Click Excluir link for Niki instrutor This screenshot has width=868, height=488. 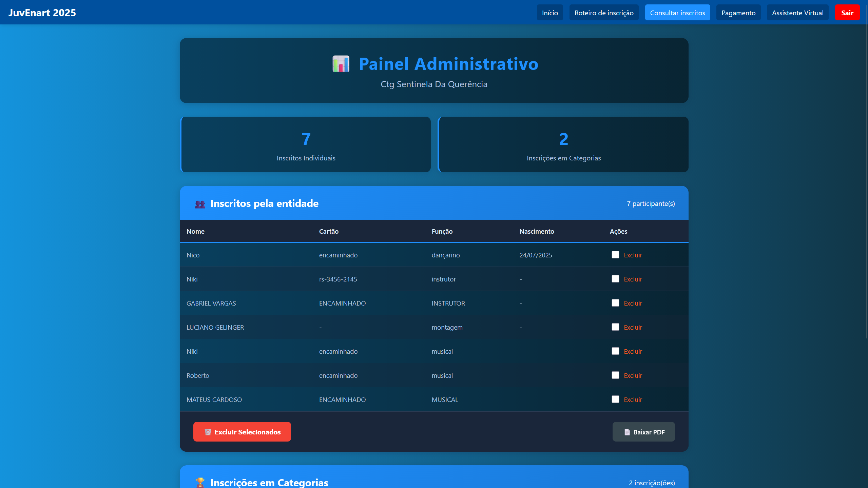[x=633, y=279]
